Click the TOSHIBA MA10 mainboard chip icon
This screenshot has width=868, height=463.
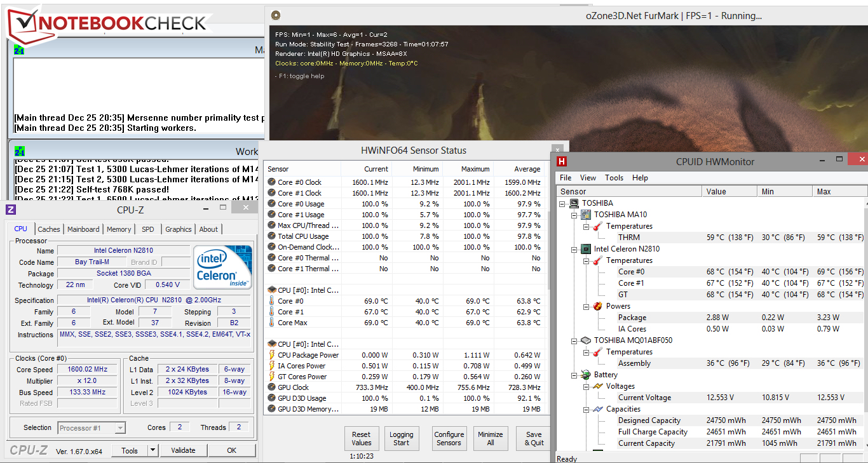point(586,215)
